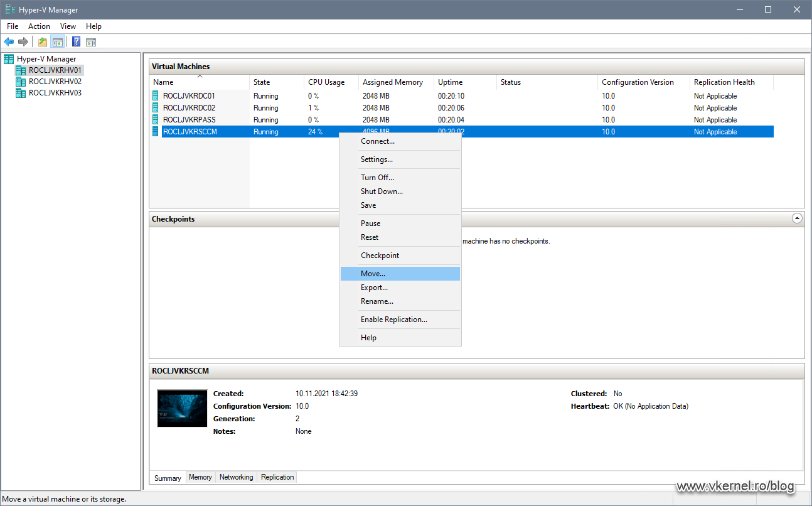
Task: Select host ROCLJVKRHV03 in the tree
Action: tap(54, 92)
